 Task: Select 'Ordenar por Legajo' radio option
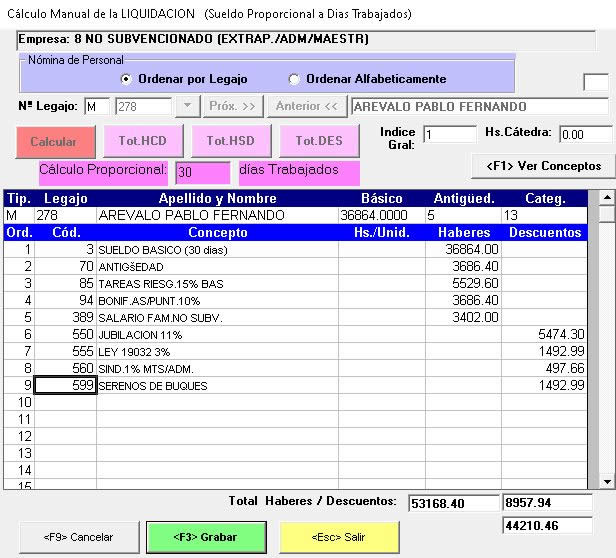[x=126, y=79]
